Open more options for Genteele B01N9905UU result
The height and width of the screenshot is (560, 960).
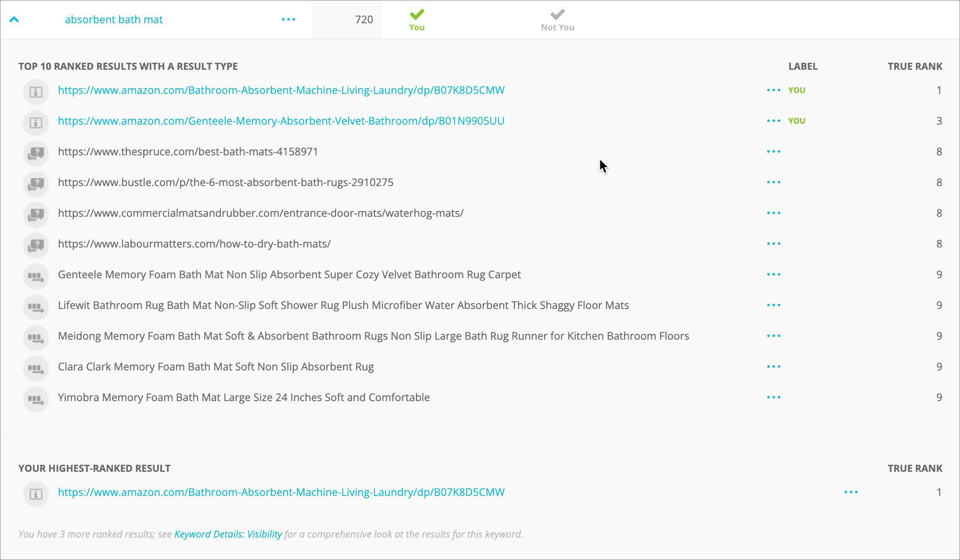[x=774, y=121]
